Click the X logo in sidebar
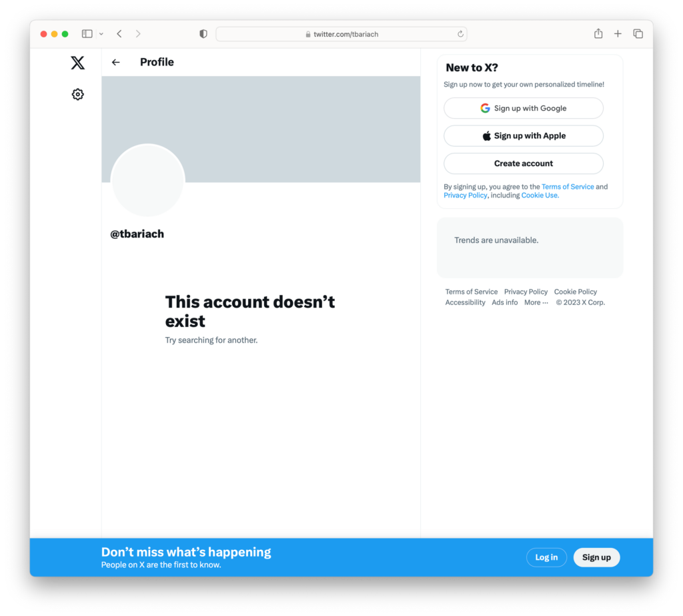683x616 pixels. [77, 63]
